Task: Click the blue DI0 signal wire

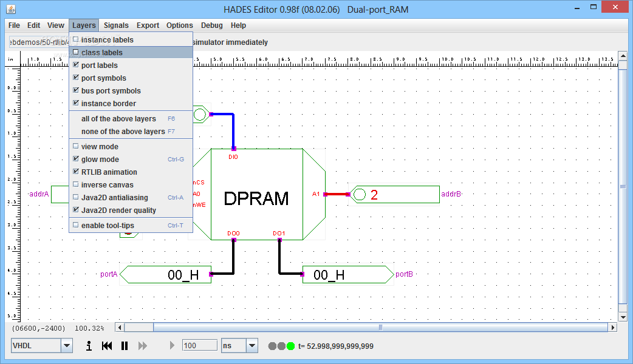Action: pos(233,131)
